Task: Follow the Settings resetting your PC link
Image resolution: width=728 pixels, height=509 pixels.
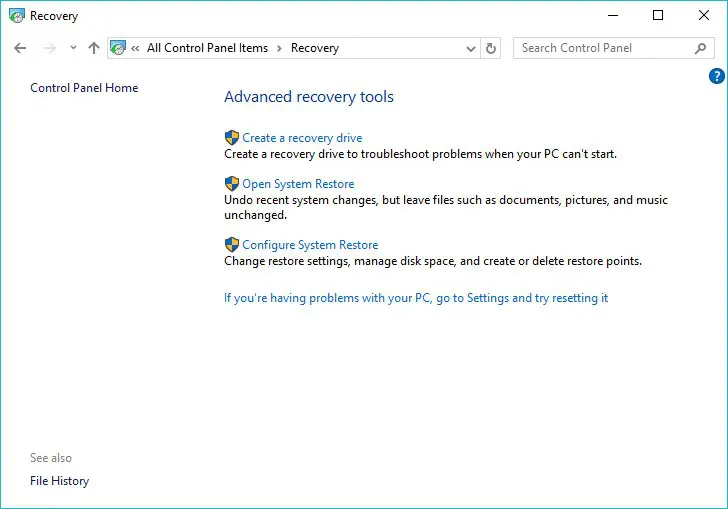Action: pyautogui.click(x=416, y=298)
